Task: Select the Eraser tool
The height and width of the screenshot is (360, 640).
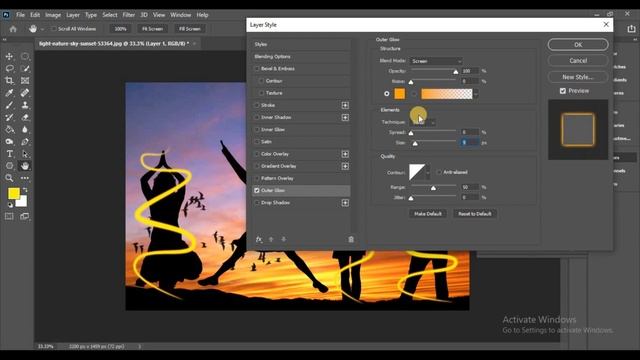Action: coord(25,118)
